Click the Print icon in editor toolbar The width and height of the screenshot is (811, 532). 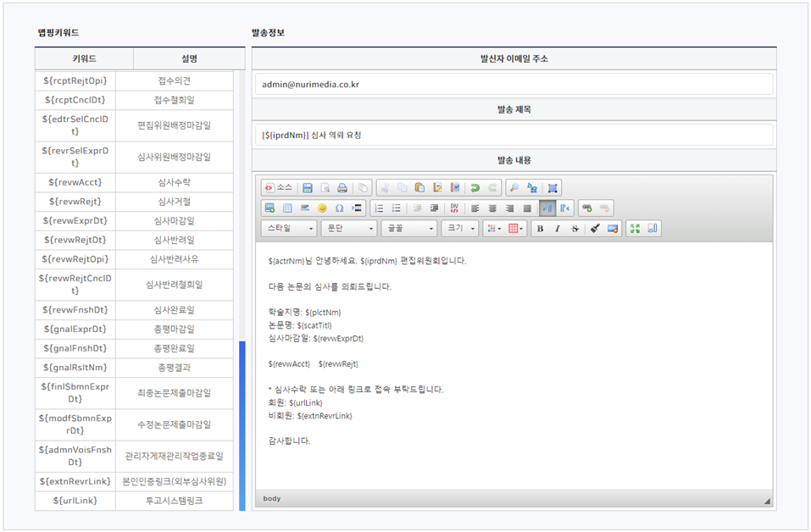click(342, 188)
